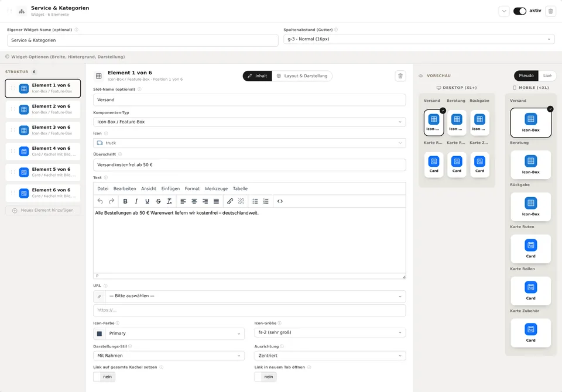The height and width of the screenshot is (392, 562).
Task: Open the Tabelle editor menu
Action: (x=240, y=188)
